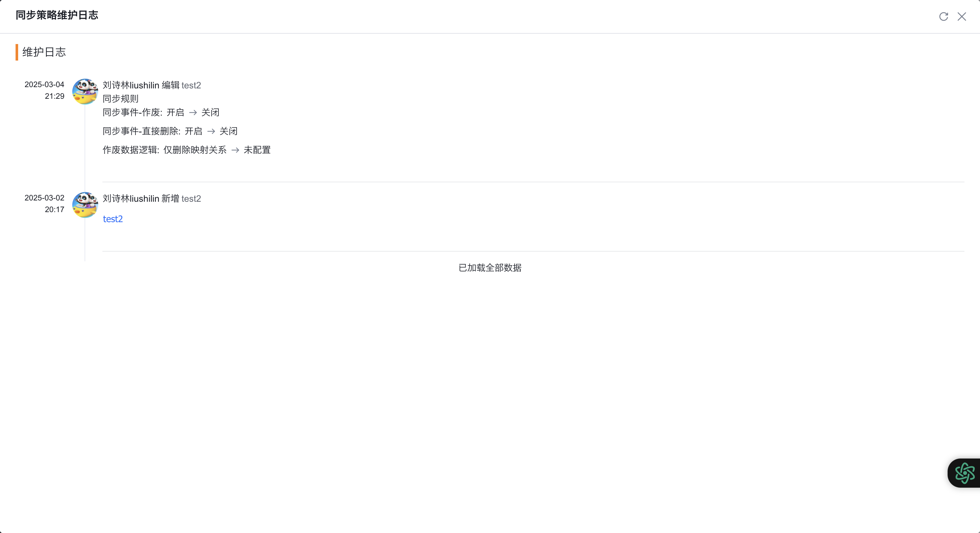This screenshot has height=533, width=980.
Task: Click the 同步策略维护日志 dialog title
Action: coord(57,15)
